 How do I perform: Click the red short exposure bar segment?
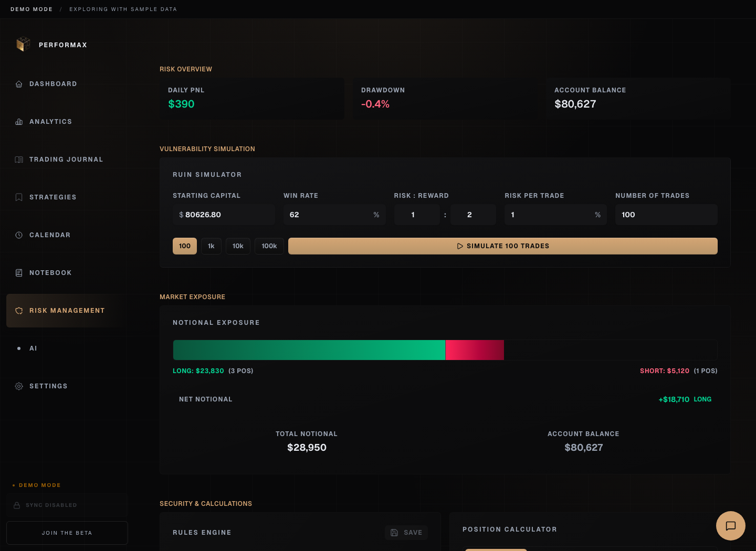click(475, 350)
